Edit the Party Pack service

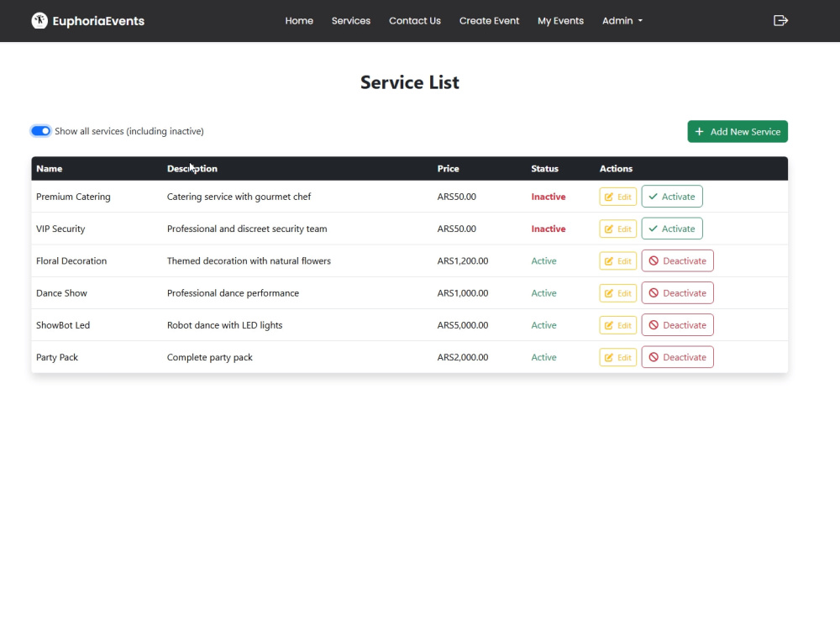(x=617, y=357)
